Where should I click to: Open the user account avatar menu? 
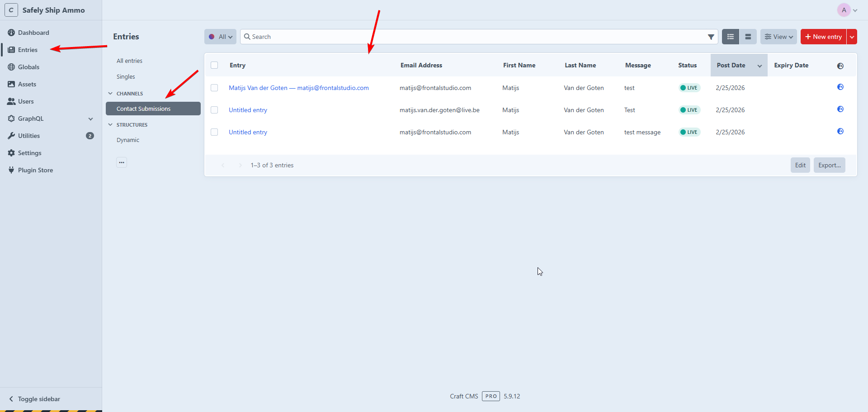(847, 10)
